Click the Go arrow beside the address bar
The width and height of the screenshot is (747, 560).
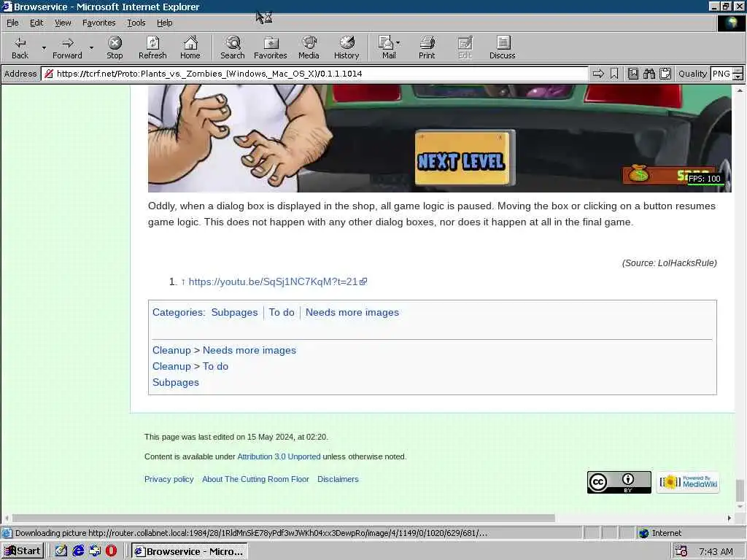coord(598,74)
